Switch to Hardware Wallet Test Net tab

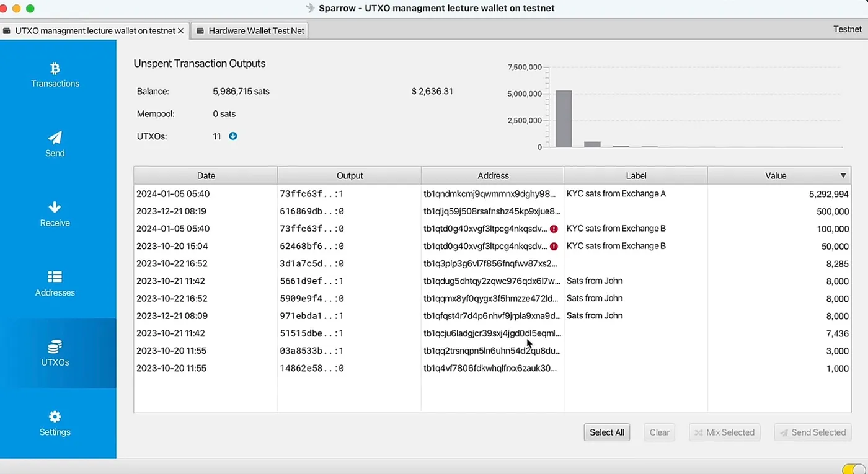coord(250,30)
